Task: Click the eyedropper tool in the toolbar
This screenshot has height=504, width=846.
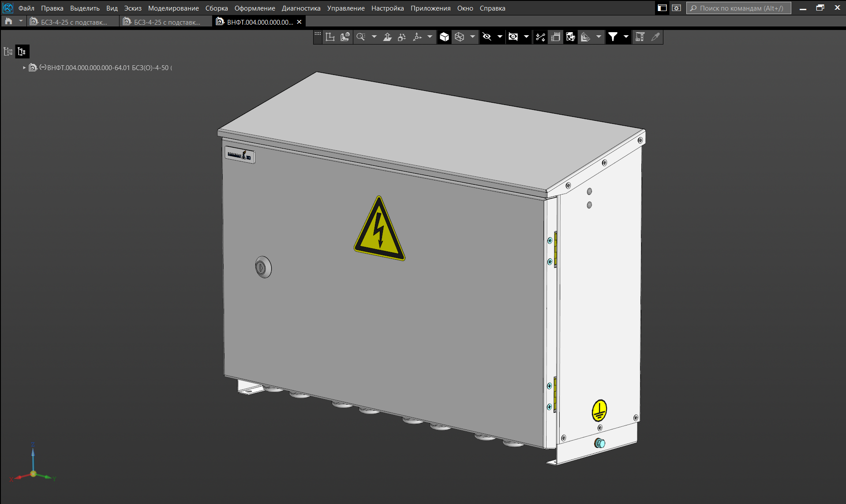Action: pyautogui.click(x=655, y=37)
